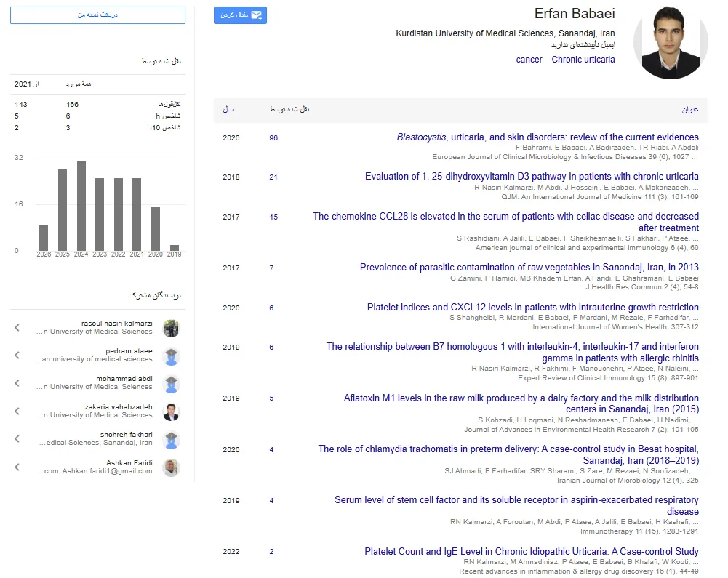Open mohammad abdi's avatar icon
The image size is (728, 578).
pos(172,384)
